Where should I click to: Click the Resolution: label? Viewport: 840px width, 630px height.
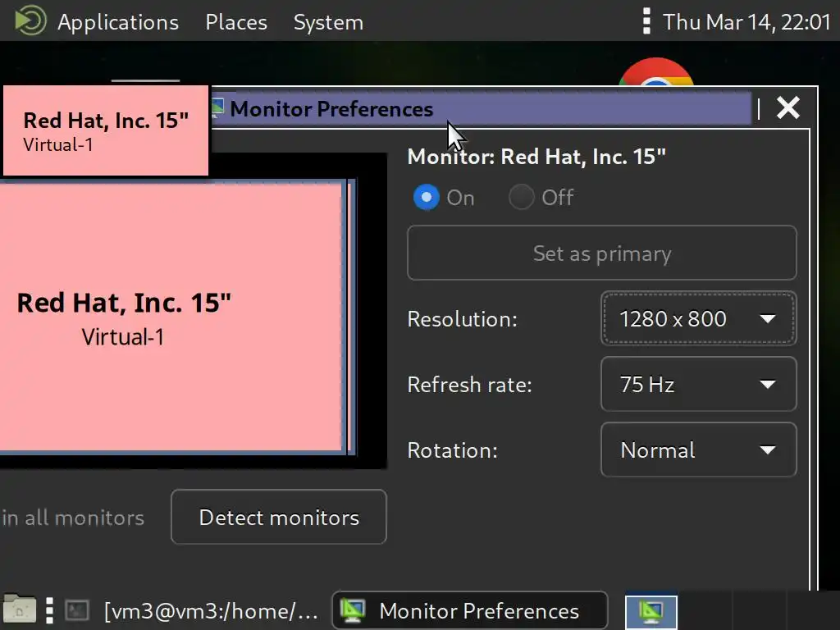click(x=463, y=319)
